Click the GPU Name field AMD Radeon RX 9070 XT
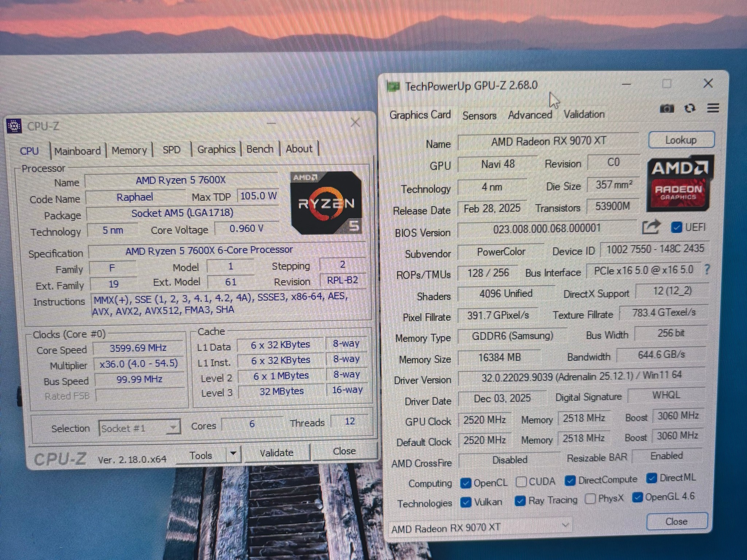 click(x=548, y=141)
